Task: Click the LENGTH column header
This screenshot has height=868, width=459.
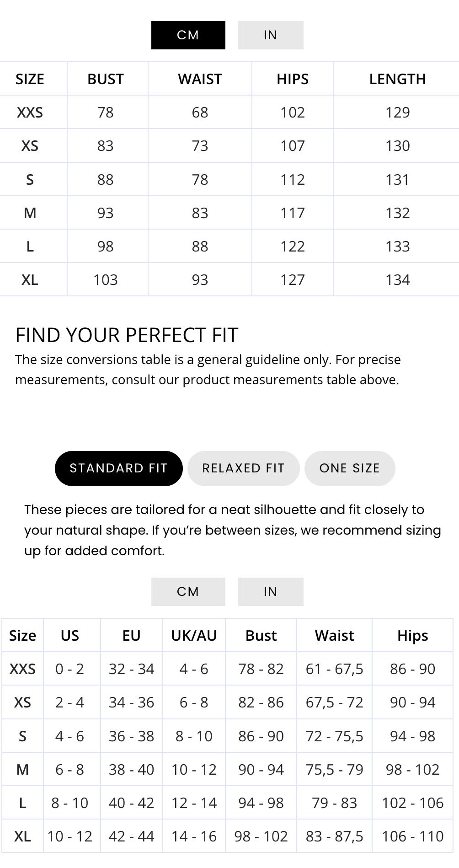Action: coord(397,79)
